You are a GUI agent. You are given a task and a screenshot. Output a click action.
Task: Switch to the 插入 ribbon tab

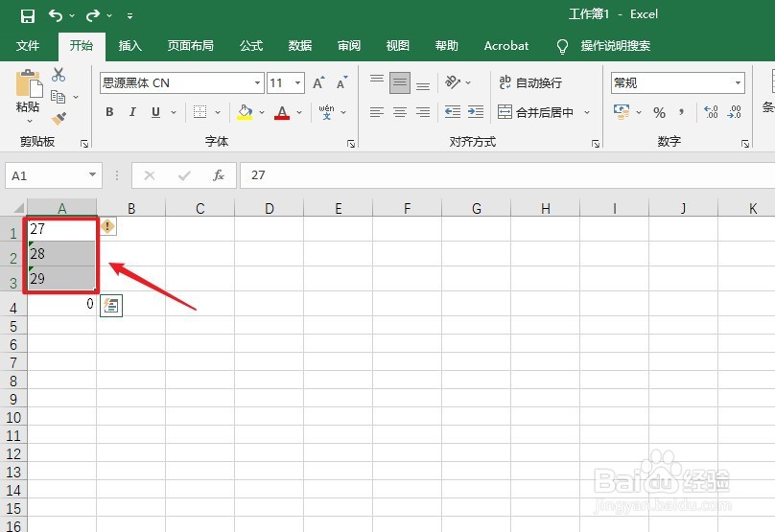coord(130,46)
